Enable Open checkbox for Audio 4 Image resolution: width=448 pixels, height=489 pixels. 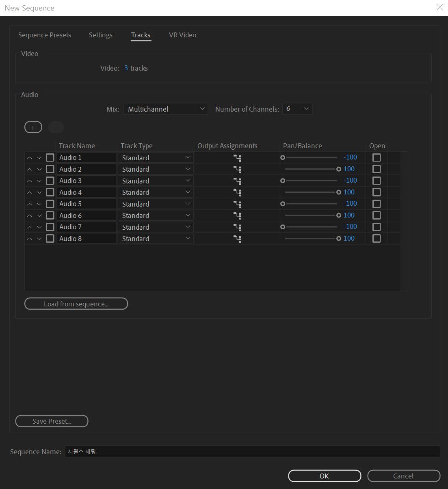coord(377,192)
